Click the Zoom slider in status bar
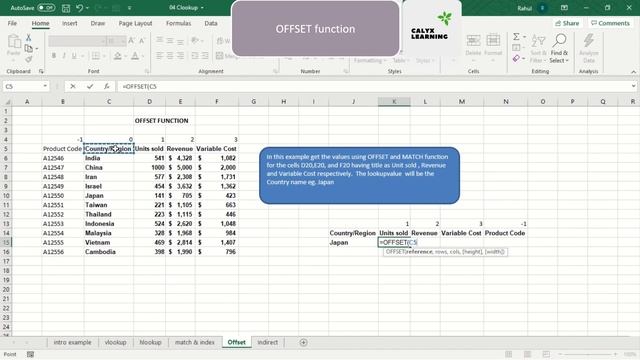The width and height of the screenshot is (640, 360). point(588,354)
